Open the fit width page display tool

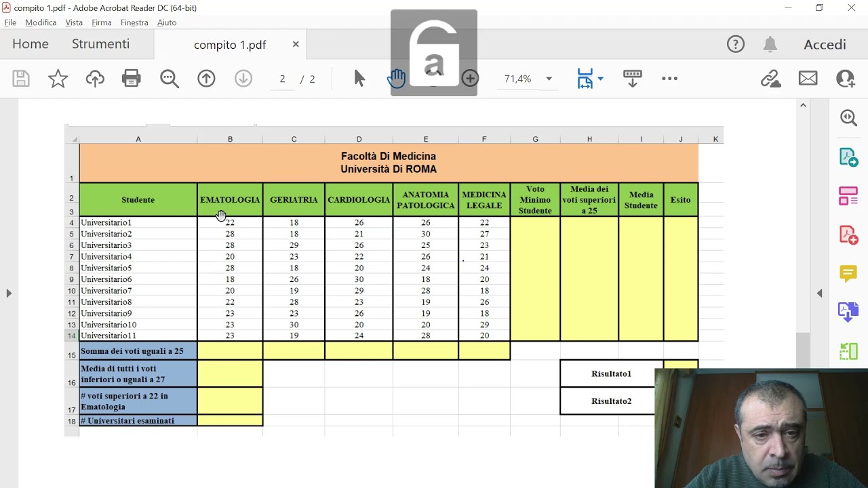tap(585, 79)
